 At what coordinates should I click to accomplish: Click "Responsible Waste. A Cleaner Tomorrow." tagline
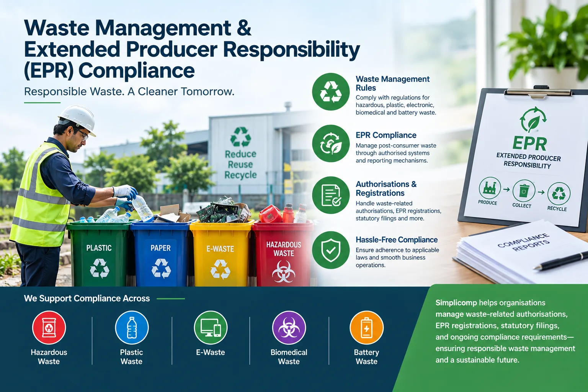[129, 91]
